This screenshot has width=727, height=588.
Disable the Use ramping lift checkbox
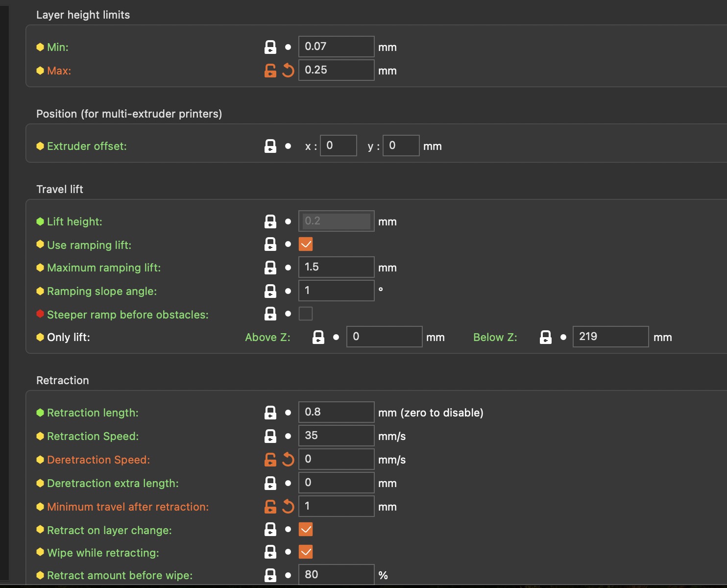(x=306, y=244)
